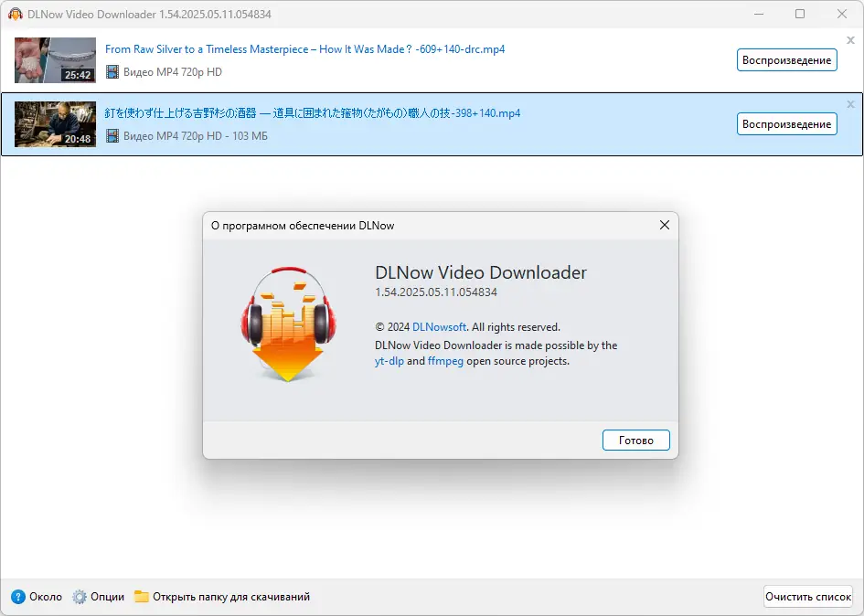The image size is (864, 616).
Task: Remove the Raw Silver video with its X icon
Action: click(850, 39)
